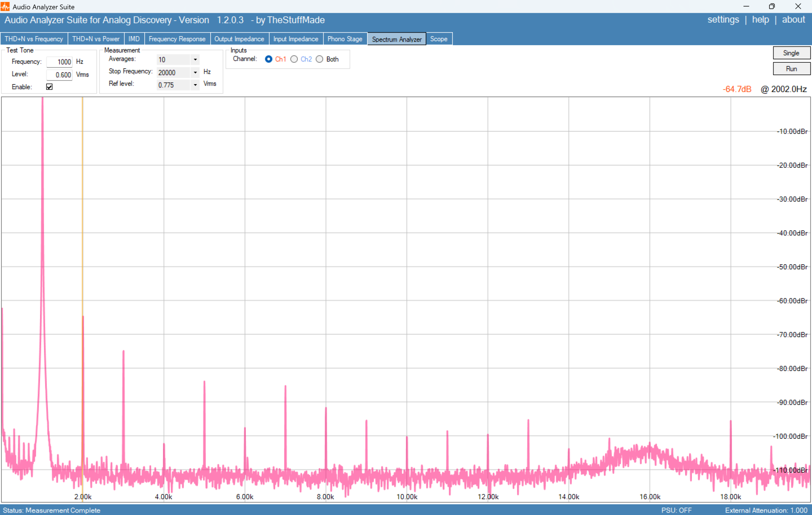Click the 18.00k frequency axis label
Viewport: 812px width, 515px height.
pyautogui.click(x=731, y=497)
